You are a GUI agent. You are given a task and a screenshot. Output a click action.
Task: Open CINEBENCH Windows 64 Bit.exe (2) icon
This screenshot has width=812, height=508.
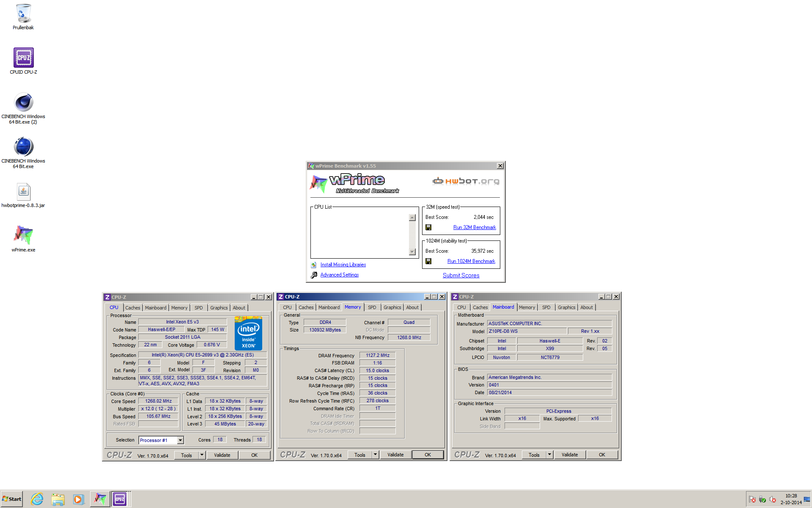(23, 108)
